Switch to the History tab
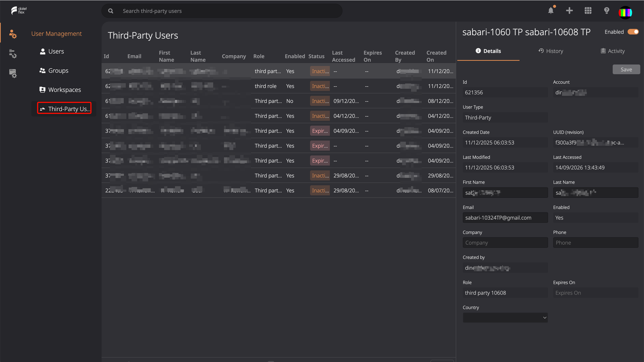This screenshot has height=362, width=644. click(551, 51)
